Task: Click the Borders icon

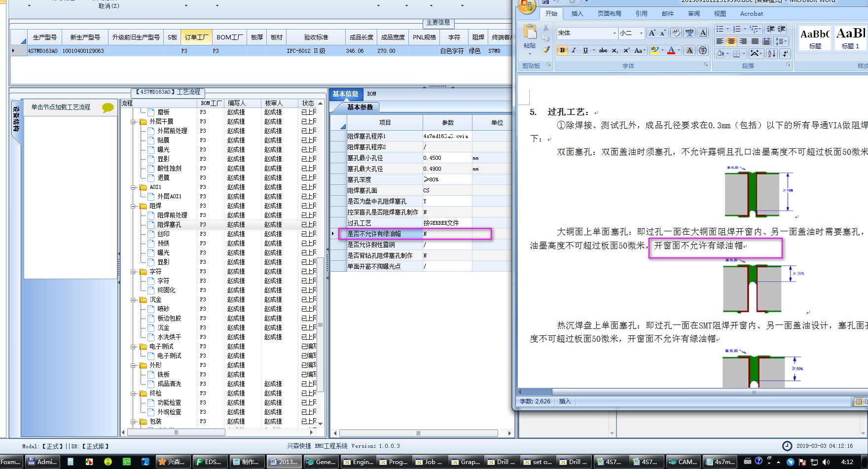Action: pos(737,53)
